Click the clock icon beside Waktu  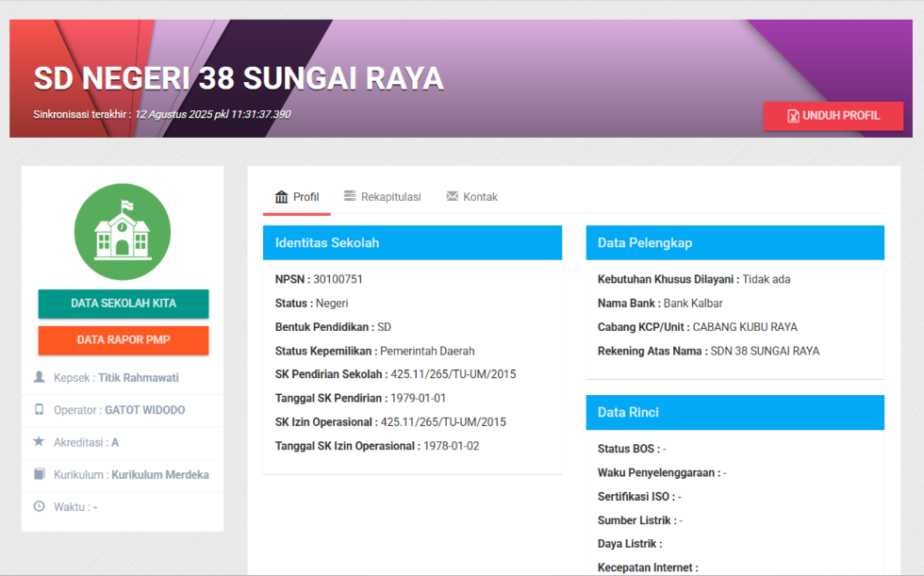pos(39,506)
